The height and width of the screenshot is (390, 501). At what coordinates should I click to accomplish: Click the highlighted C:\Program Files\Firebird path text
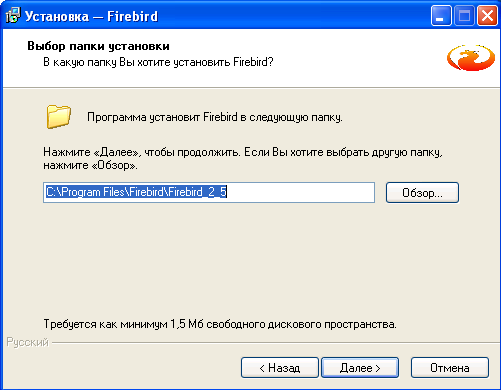point(136,192)
